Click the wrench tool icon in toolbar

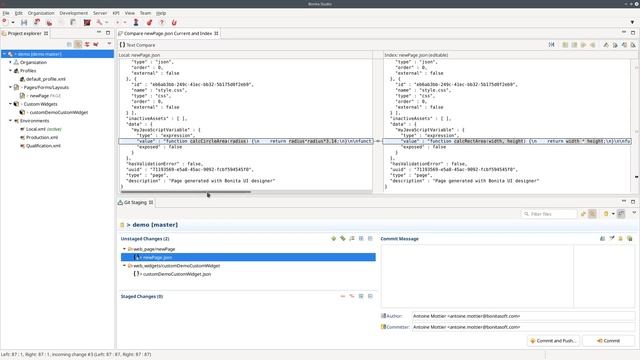tap(99, 22)
